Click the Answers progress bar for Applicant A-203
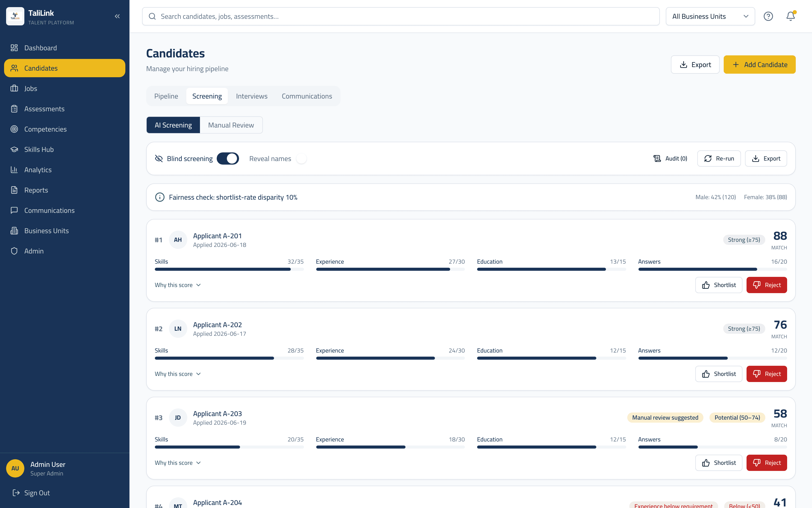Image resolution: width=812 pixels, height=508 pixels. (x=712, y=447)
